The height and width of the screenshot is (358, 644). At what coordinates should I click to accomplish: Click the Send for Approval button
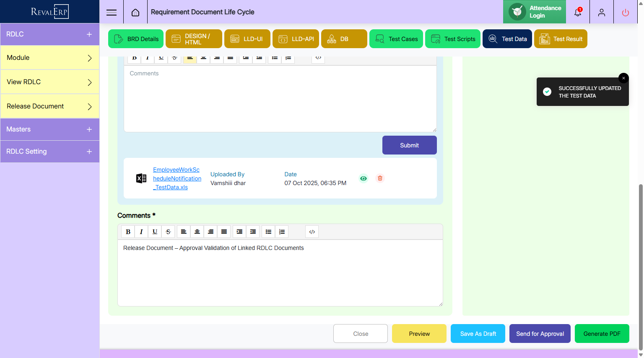pyautogui.click(x=540, y=334)
